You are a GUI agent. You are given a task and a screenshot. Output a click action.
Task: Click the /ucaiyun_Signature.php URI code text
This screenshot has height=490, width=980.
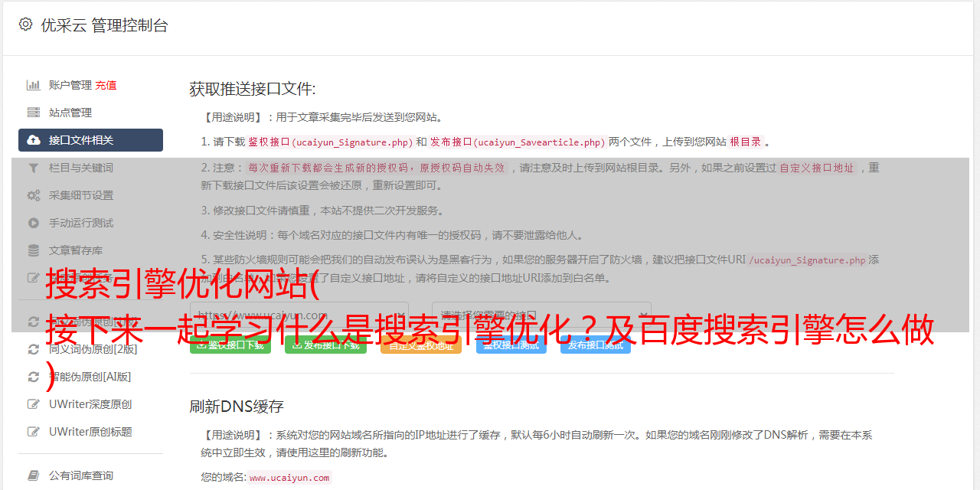tap(807, 260)
